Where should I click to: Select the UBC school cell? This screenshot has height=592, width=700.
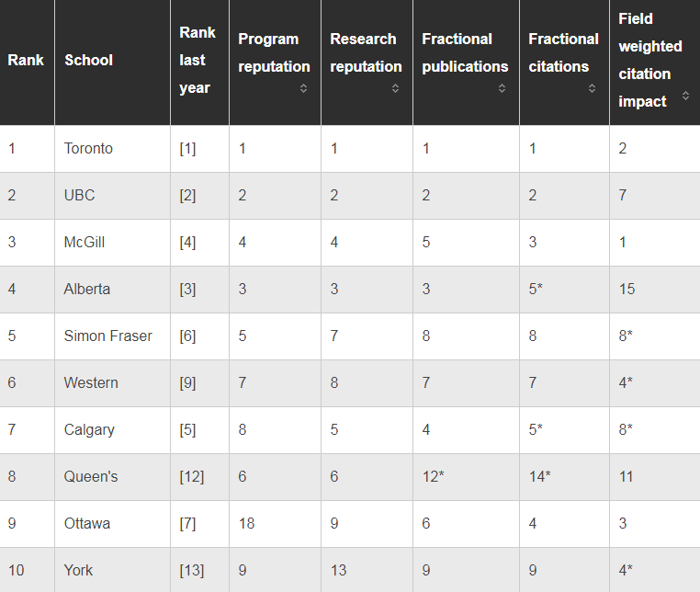coord(80,195)
